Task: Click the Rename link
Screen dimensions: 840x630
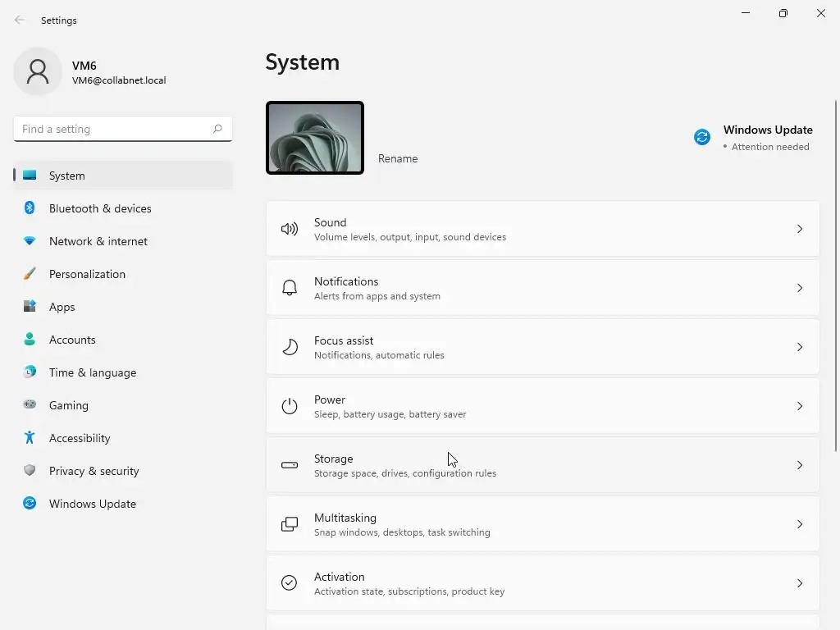Action: click(398, 158)
